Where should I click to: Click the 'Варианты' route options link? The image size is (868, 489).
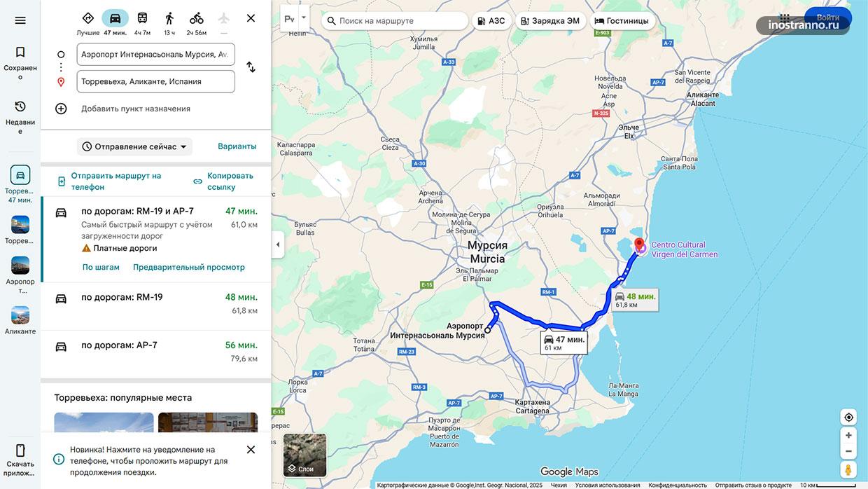[237, 146]
